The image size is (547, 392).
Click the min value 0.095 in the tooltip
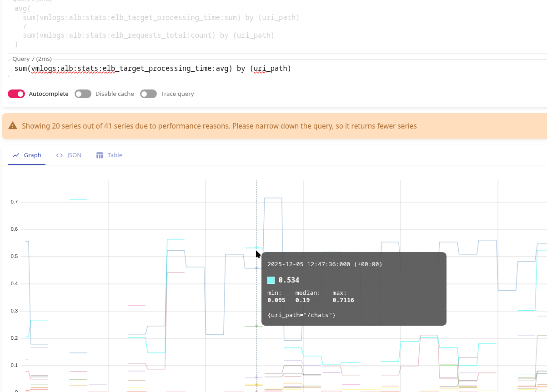[276, 300]
